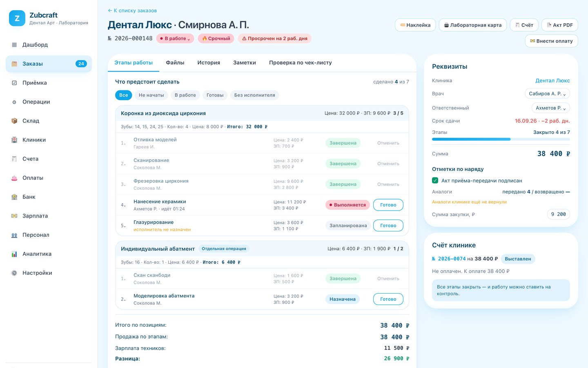Select the Счета sidebar icon

(14, 159)
